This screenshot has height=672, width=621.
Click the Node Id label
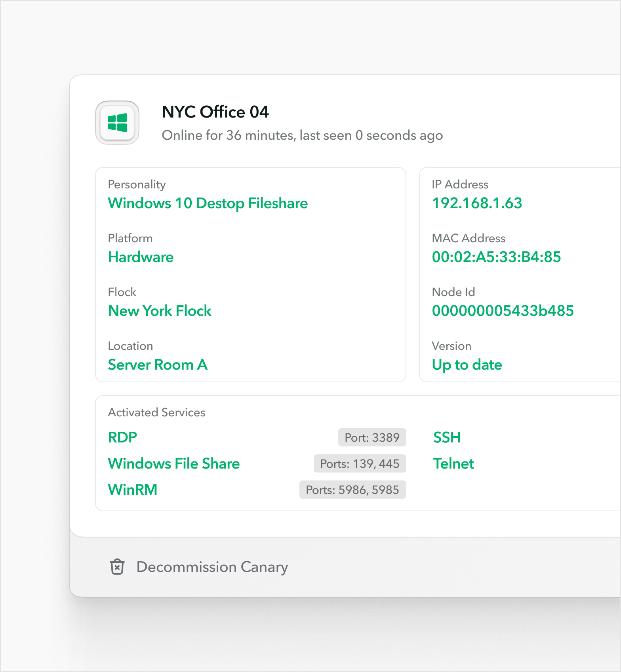(454, 292)
